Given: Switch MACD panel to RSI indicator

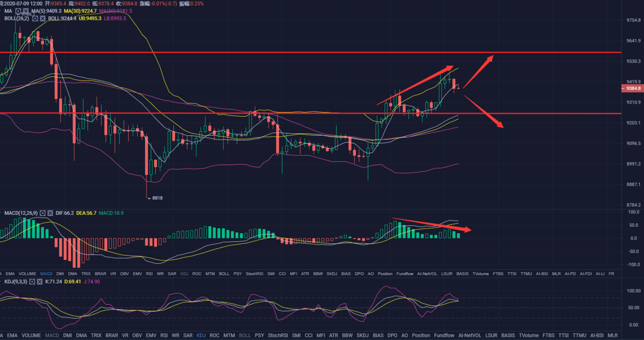Looking at the screenshot, I should (149, 274).
